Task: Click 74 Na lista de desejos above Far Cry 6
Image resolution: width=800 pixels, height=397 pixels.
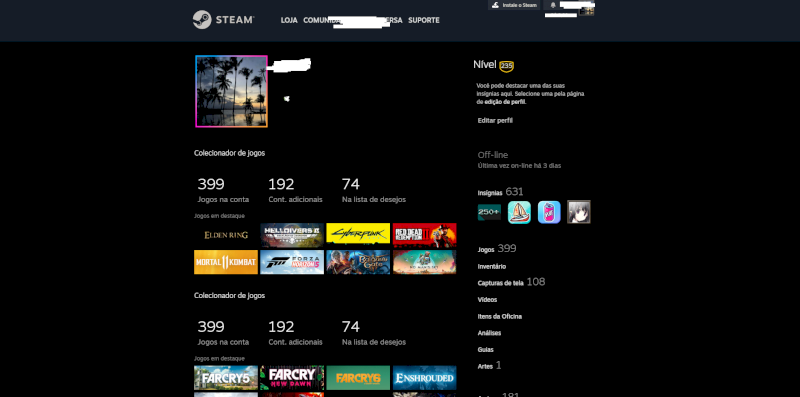Action: tap(373, 333)
